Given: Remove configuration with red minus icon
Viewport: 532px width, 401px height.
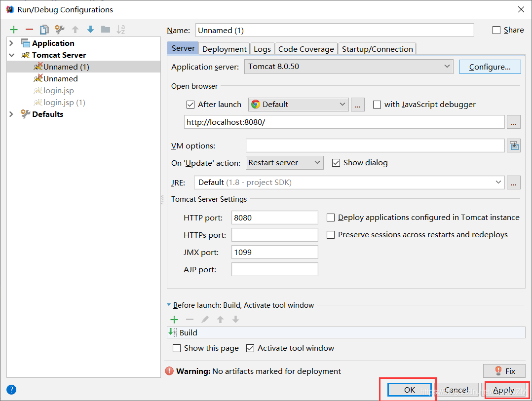Looking at the screenshot, I should (x=29, y=30).
